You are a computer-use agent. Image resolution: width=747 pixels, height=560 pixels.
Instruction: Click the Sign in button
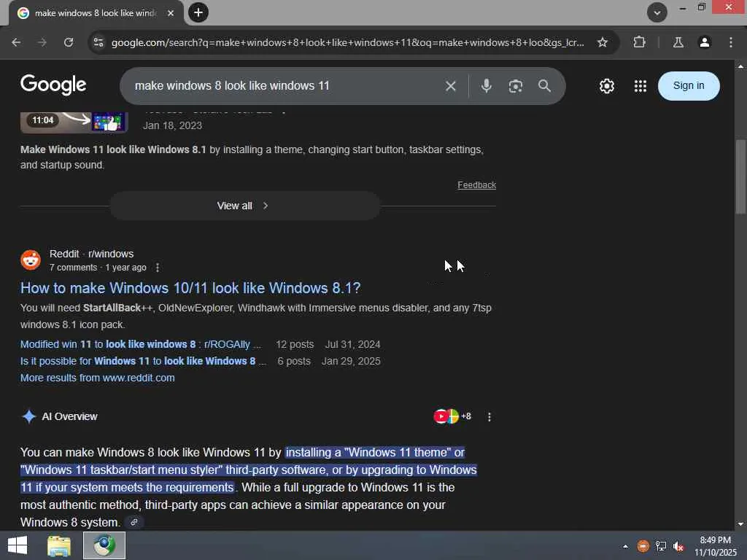(x=689, y=86)
